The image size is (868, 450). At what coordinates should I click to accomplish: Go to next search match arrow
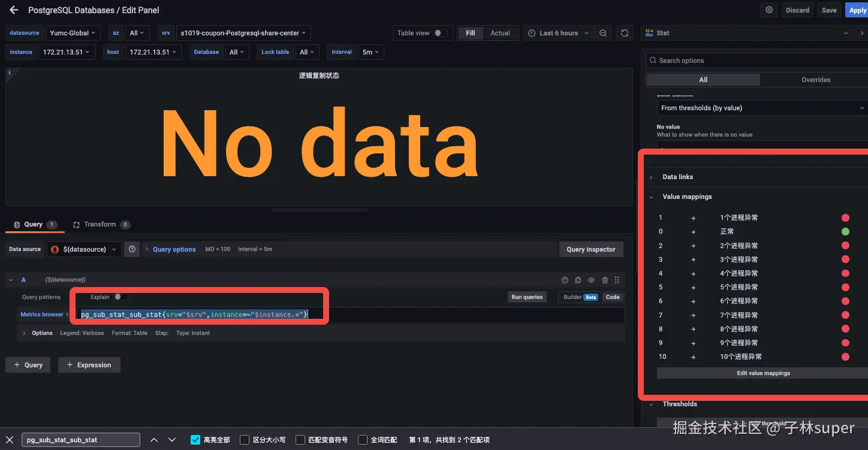point(172,440)
